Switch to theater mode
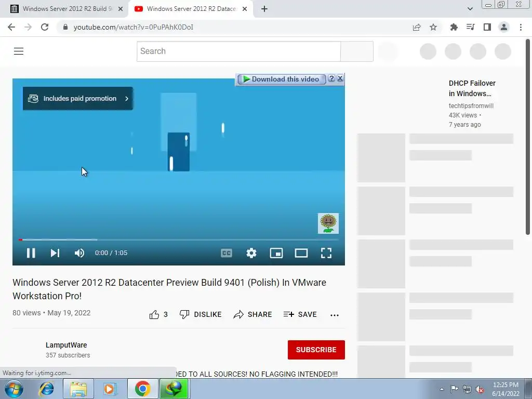 click(x=301, y=253)
